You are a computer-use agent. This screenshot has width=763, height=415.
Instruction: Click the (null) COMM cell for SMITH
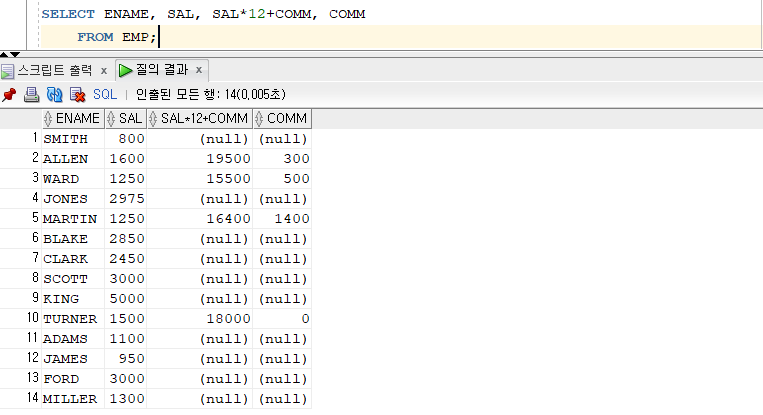282,139
